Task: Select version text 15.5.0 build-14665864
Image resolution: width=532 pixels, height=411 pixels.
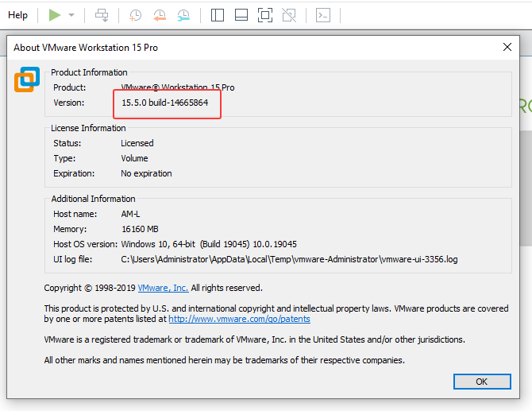Action: pos(165,103)
